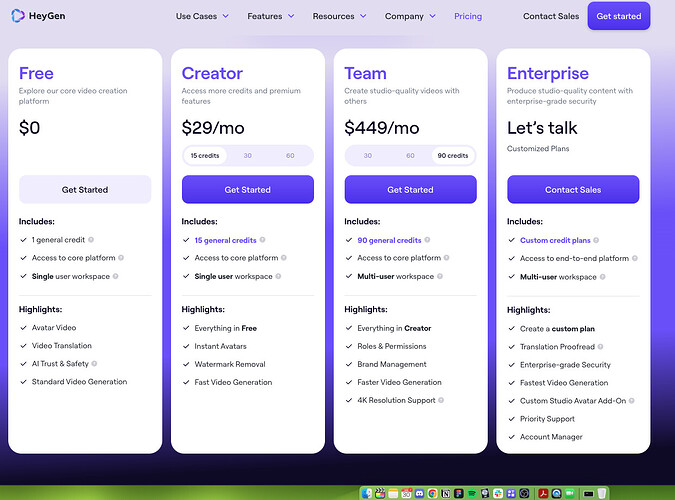This screenshot has height=500, width=675.
Task: Select 30 credits option in Team plan
Action: click(368, 155)
